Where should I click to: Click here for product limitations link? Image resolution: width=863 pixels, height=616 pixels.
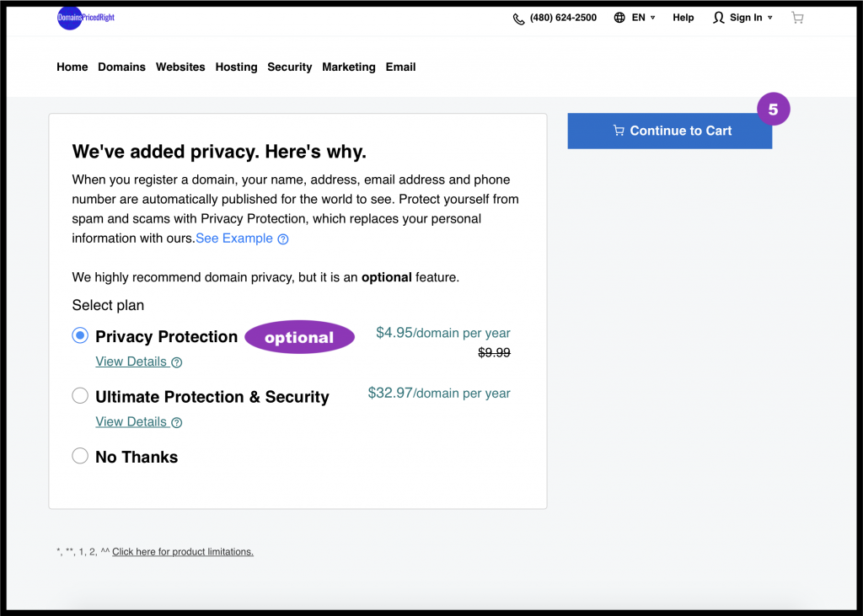tap(183, 552)
